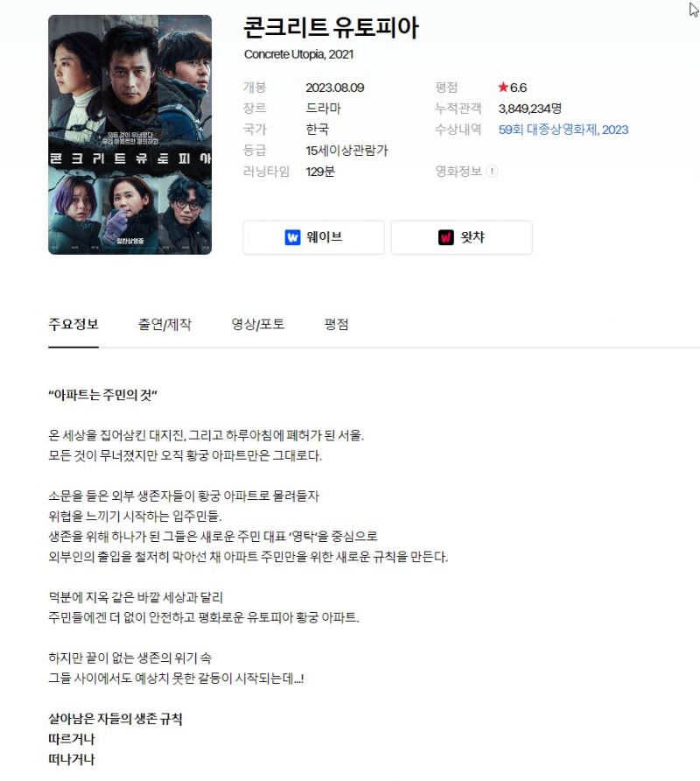The height and width of the screenshot is (781, 700).
Task: Click the Watcha logo icon
Action: point(445,237)
